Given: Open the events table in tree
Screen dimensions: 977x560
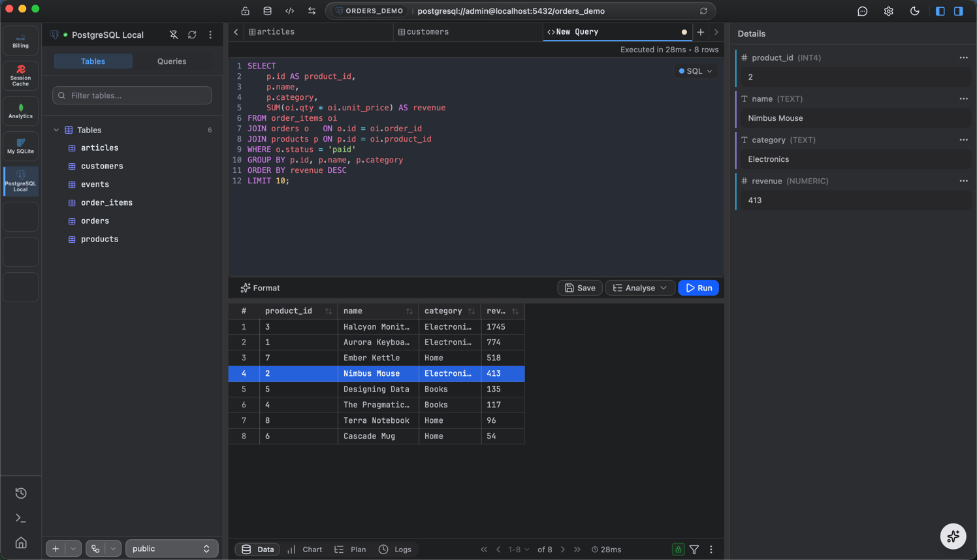Looking at the screenshot, I should 95,185.
